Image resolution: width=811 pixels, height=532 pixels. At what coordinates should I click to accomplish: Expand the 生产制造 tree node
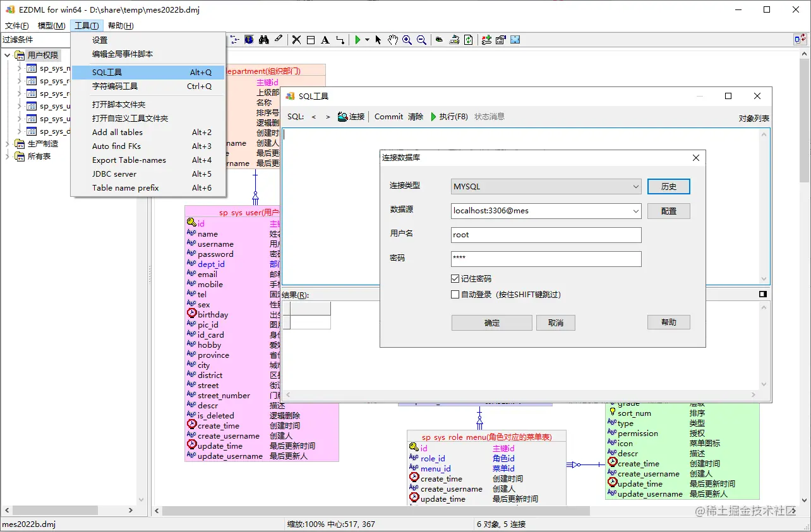click(8, 144)
